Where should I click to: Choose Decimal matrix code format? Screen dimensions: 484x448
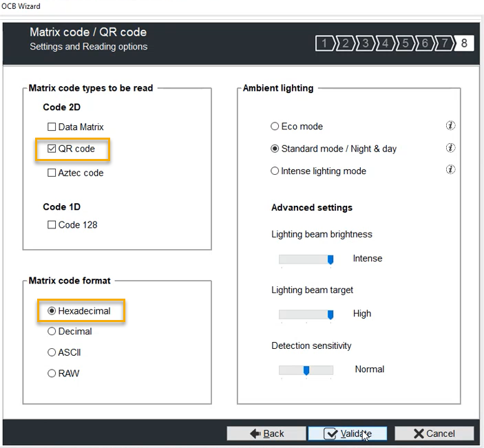52,331
